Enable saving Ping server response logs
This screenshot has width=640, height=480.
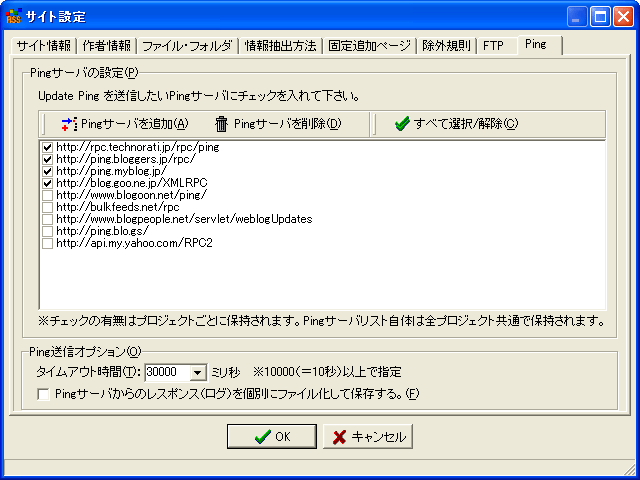43,394
